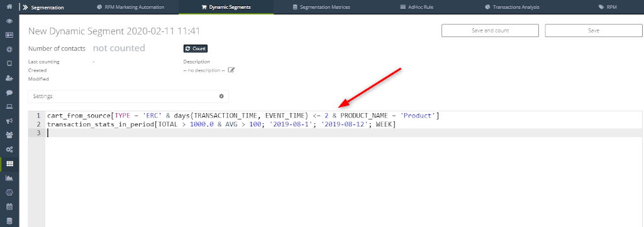The image size is (644, 227).
Task: Click the edit description pencil icon
Action: tap(231, 70)
